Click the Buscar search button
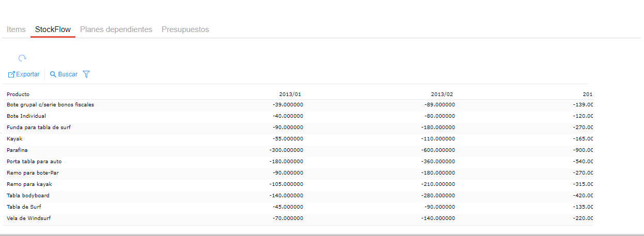Viewport: 644px width, 236px height. click(x=64, y=74)
